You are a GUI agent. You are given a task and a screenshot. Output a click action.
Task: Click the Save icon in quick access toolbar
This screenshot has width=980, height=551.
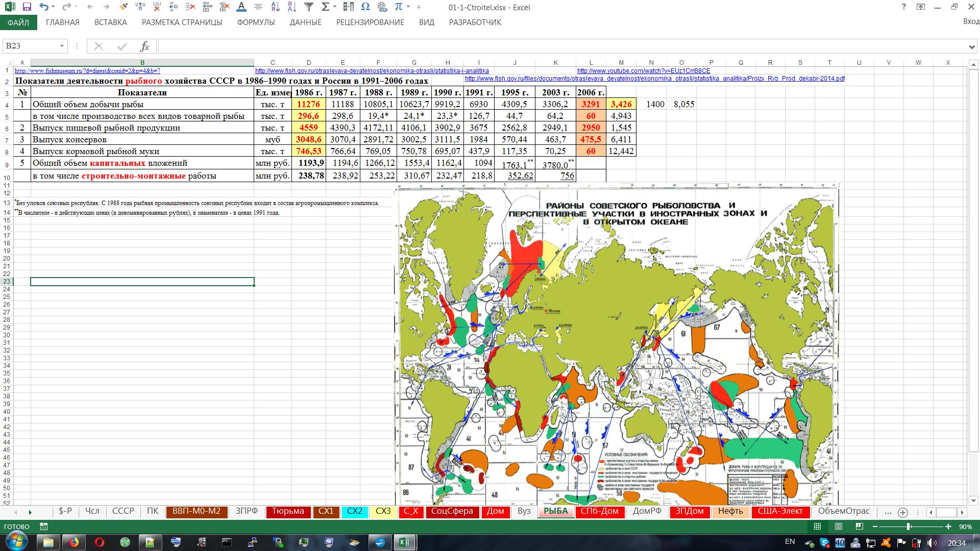pos(27,7)
